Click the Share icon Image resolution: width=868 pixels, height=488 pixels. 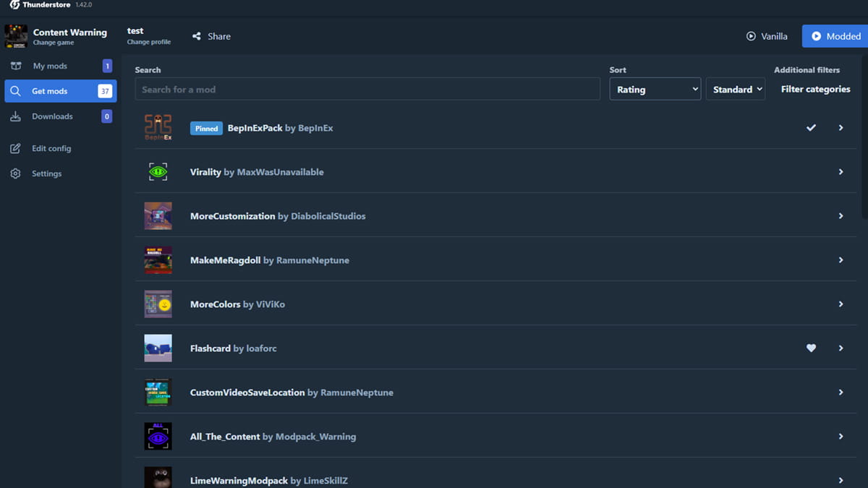196,35
